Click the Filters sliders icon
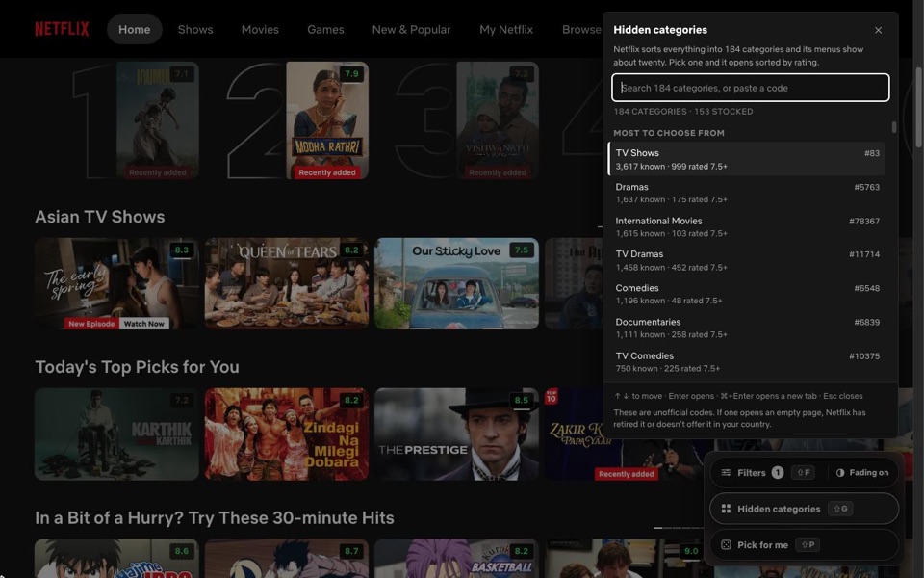924x578 pixels. click(726, 472)
